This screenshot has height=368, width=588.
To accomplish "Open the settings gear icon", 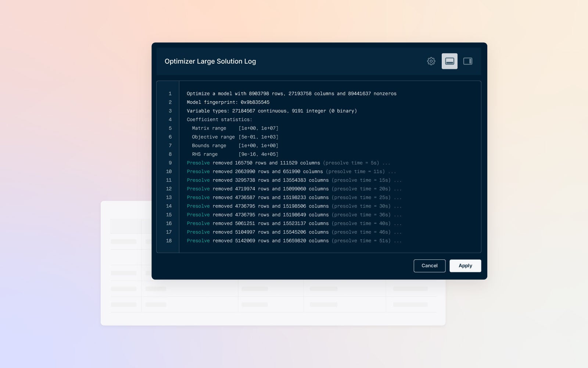I will pyautogui.click(x=431, y=61).
